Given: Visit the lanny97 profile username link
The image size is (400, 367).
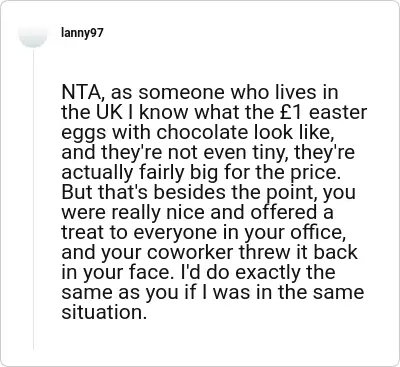Looking at the screenshot, I should [x=82, y=33].
